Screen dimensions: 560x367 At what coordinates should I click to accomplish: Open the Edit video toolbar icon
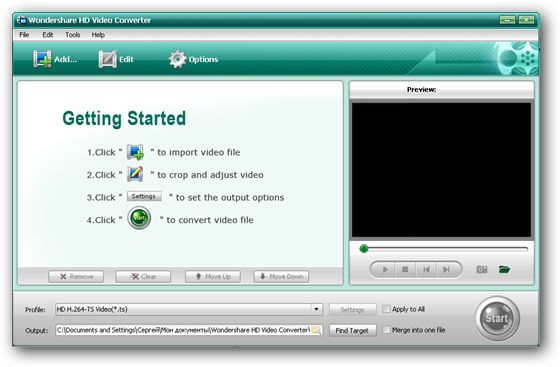pyautogui.click(x=108, y=59)
